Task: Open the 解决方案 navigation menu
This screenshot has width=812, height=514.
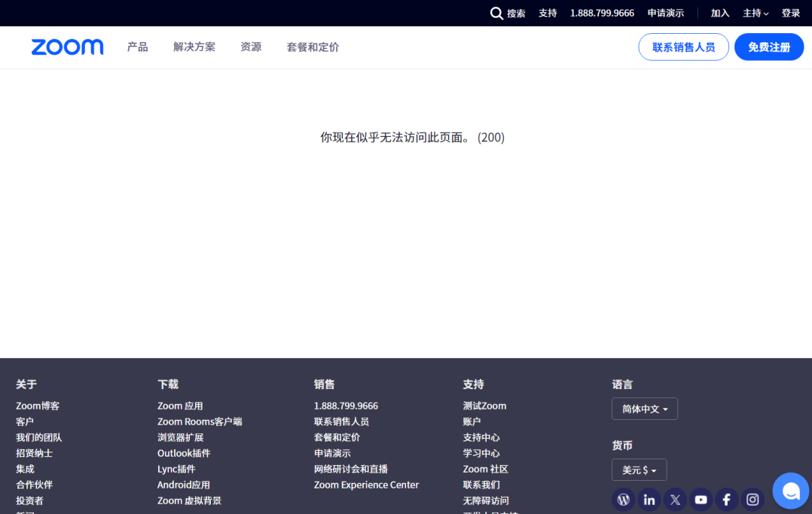Action: pyautogui.click(x=194, y=47)
